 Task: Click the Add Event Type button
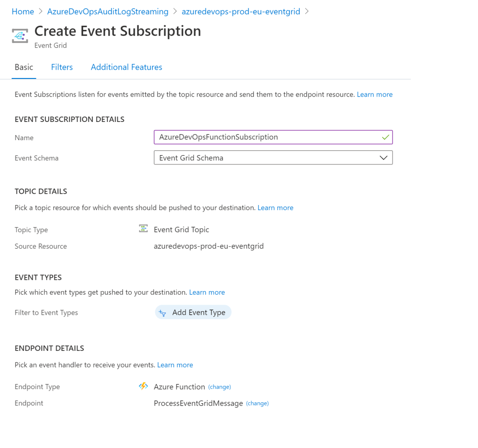coord(193,313)
